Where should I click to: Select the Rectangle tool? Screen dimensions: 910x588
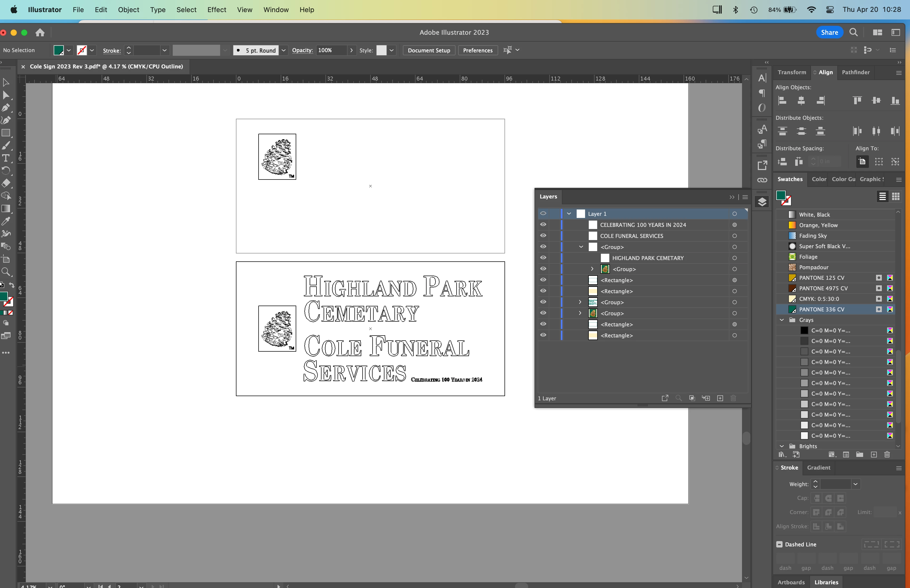(6, 133)
